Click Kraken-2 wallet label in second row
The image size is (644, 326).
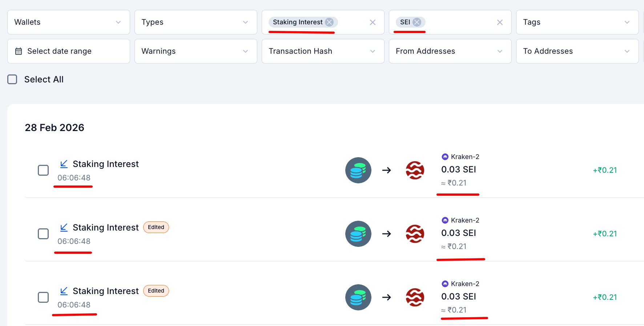(x=465, y=220)
